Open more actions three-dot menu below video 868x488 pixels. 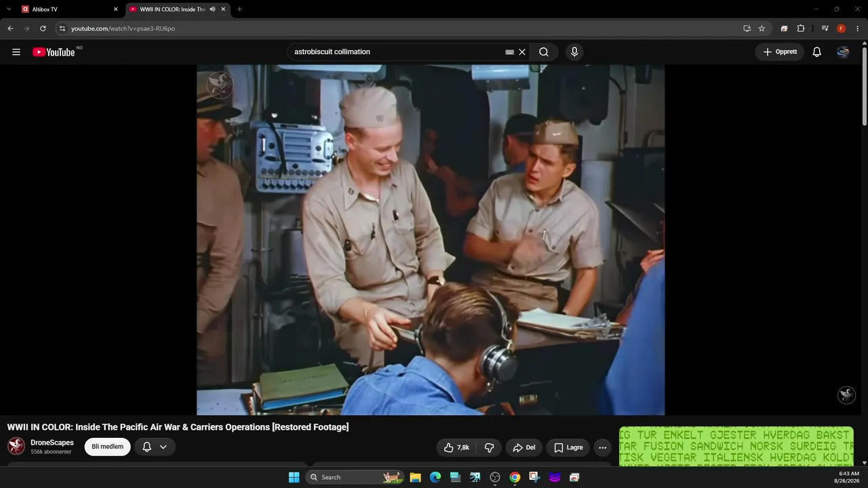click(602, 447)
